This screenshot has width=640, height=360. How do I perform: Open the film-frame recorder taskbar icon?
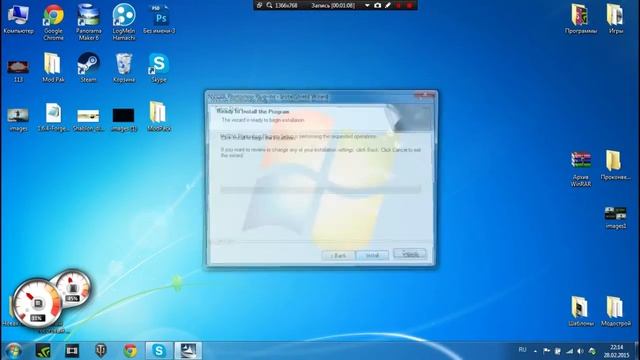72,351
